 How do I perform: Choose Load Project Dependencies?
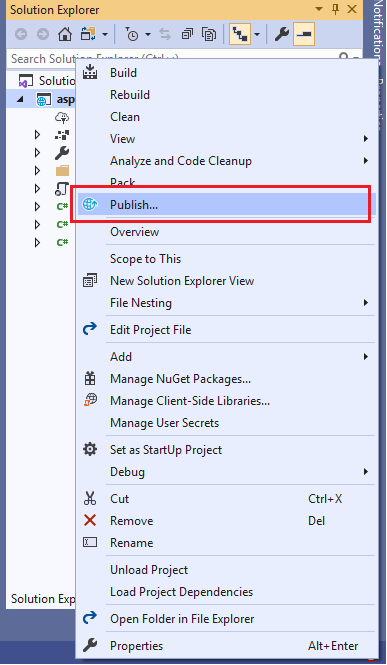[181, 592]
